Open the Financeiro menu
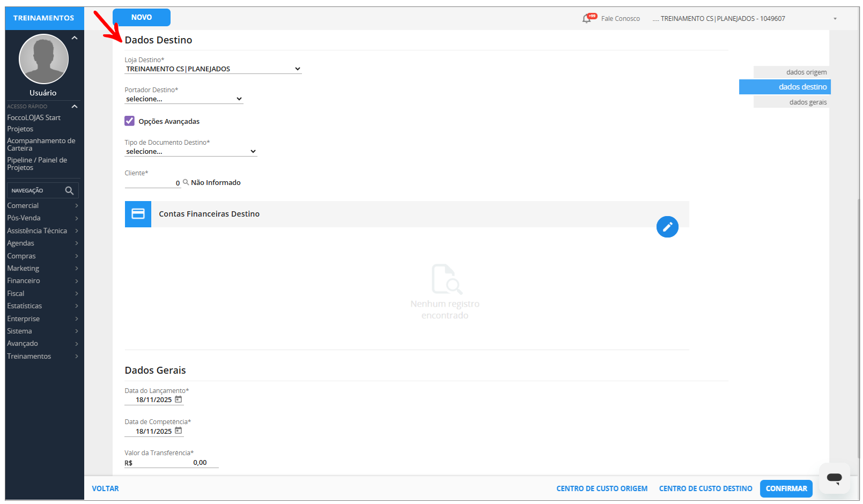This screenshot has width=863, height=504. coord(43,281)
